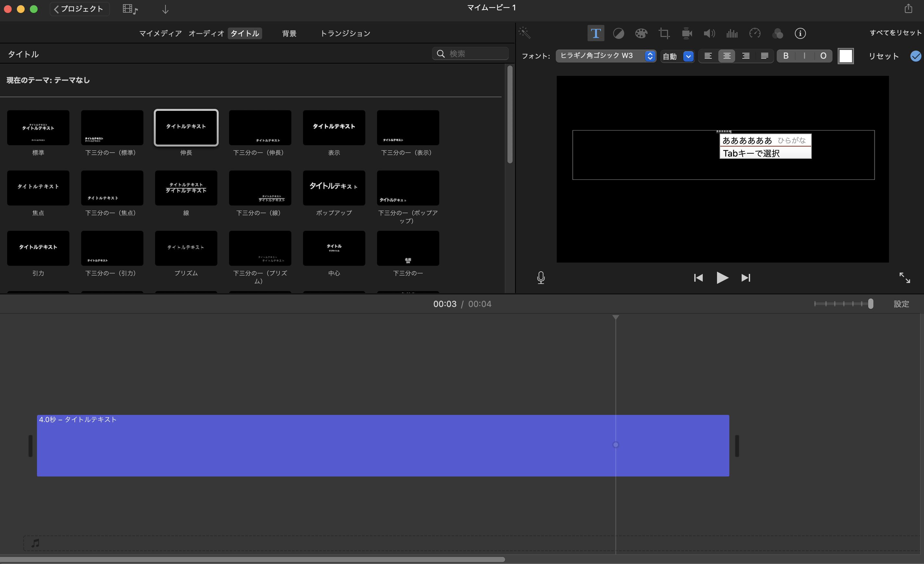This screenshot has width=924, height=564.
Task: Switch to the 背景 tab
Action: [289, 33]
